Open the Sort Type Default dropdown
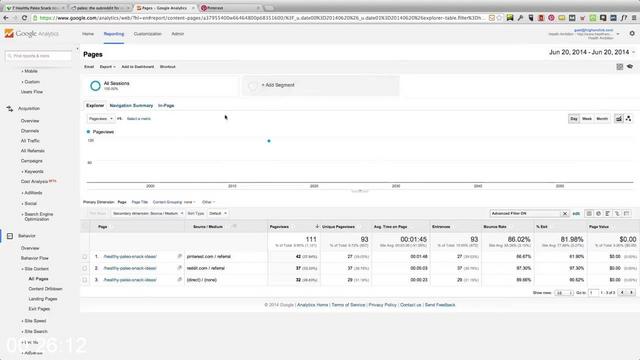Screen dimensions: 640x360 (218, 213)
